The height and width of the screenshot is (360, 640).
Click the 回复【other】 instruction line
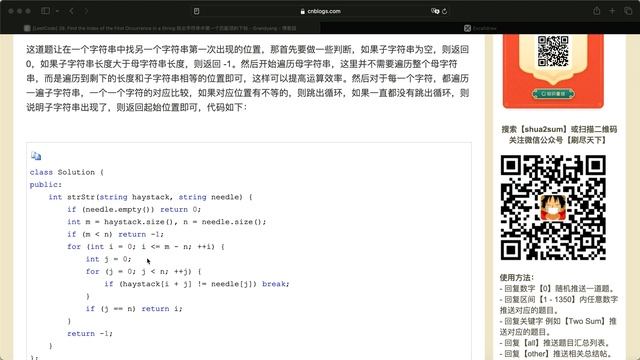[556, 353]
